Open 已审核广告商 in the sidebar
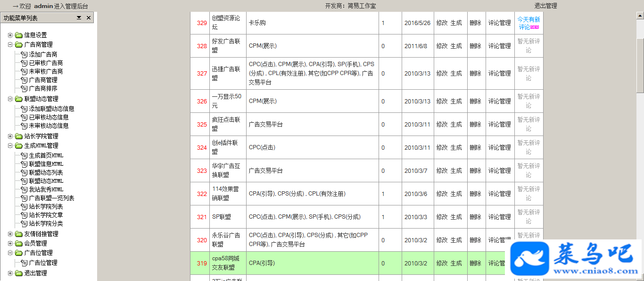The width and height of the screenshot is (644, 281). [x=46, y=63]
